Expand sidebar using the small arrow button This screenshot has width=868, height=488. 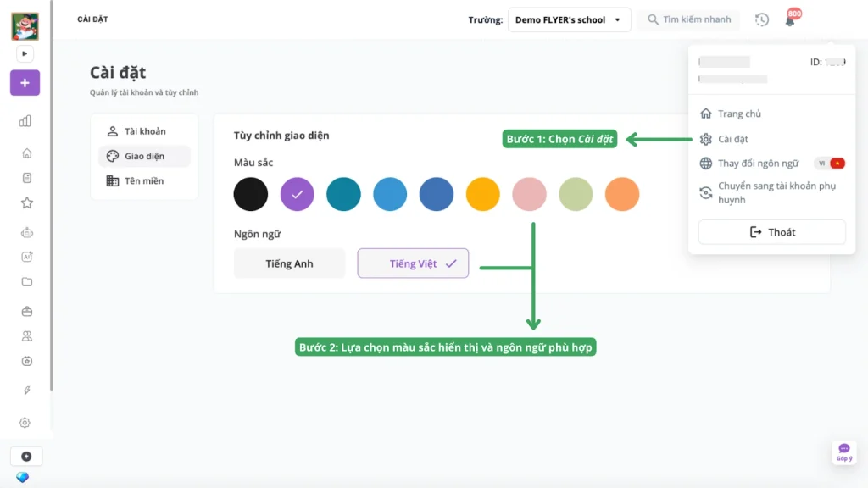[25, 53]
